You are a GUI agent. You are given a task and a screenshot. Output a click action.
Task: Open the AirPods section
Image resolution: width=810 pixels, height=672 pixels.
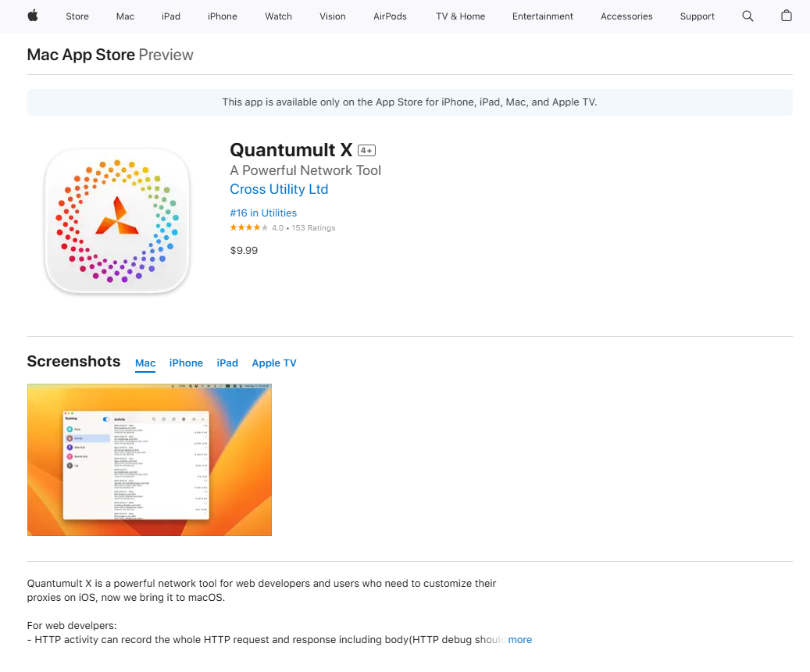[390, 16]
